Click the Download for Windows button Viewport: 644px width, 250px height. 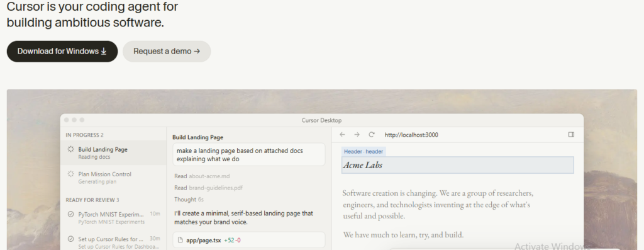pos(62,52)
